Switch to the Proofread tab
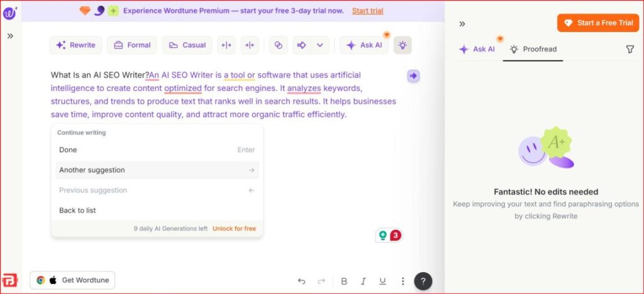This screenshot has height=294, width=644. pos(533,49)
